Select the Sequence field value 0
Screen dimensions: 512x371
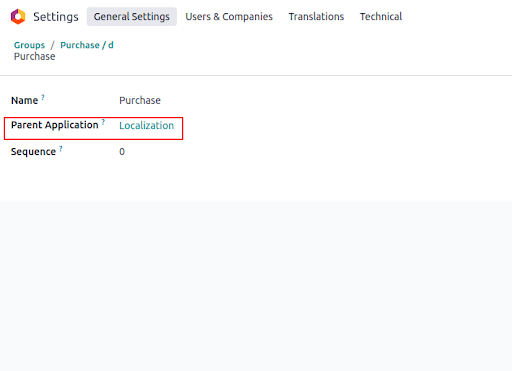pyautogui.click(x=122, y=152)
